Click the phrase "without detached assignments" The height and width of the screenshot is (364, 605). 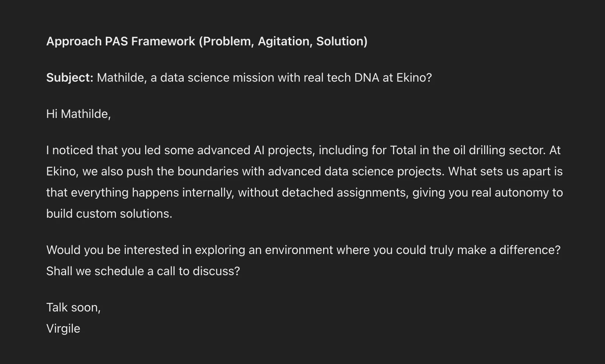[x=323, y=192]
